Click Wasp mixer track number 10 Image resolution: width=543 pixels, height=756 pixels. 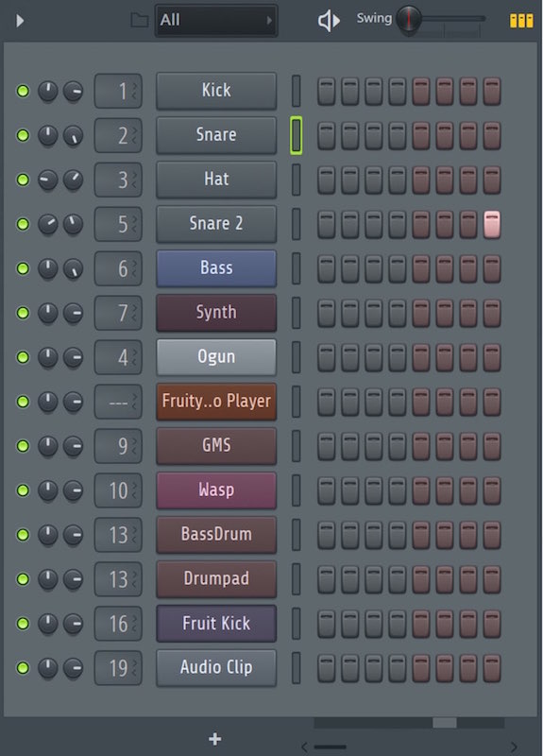pyautogui.click(x=118, y=490)
